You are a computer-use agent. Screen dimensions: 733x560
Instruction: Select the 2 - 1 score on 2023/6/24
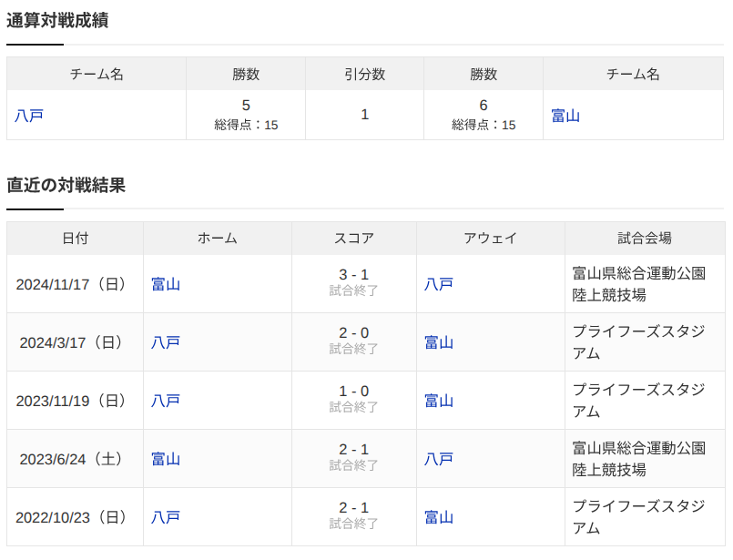(x=354, y=449)
